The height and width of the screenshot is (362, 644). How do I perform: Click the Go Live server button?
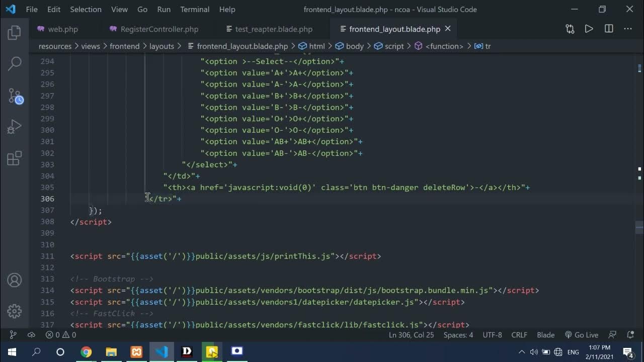(x=581, y=335)
